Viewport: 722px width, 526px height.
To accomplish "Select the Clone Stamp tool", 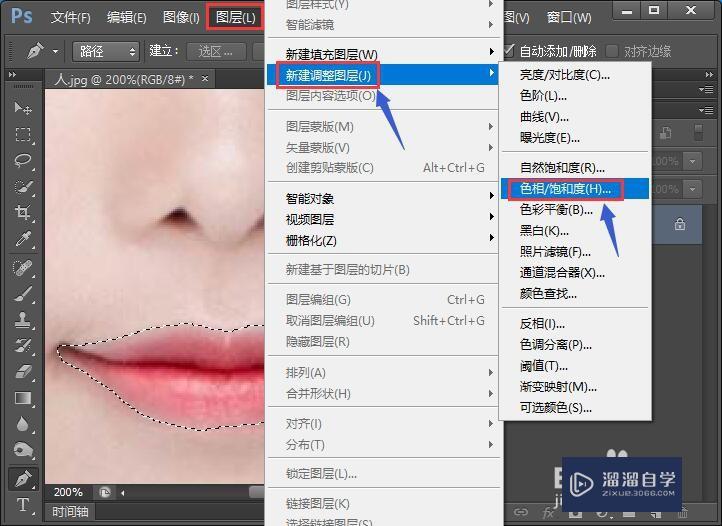I will (x=23, y=320).
